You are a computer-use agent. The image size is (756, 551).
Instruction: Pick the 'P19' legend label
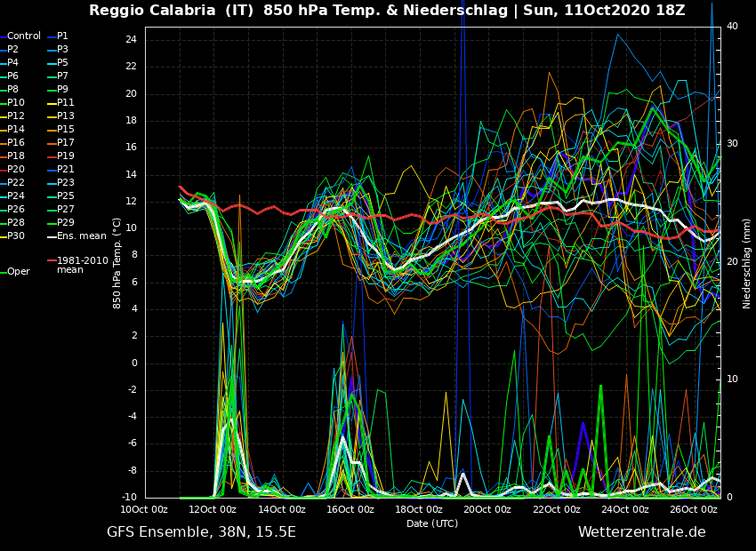(66, 156)
